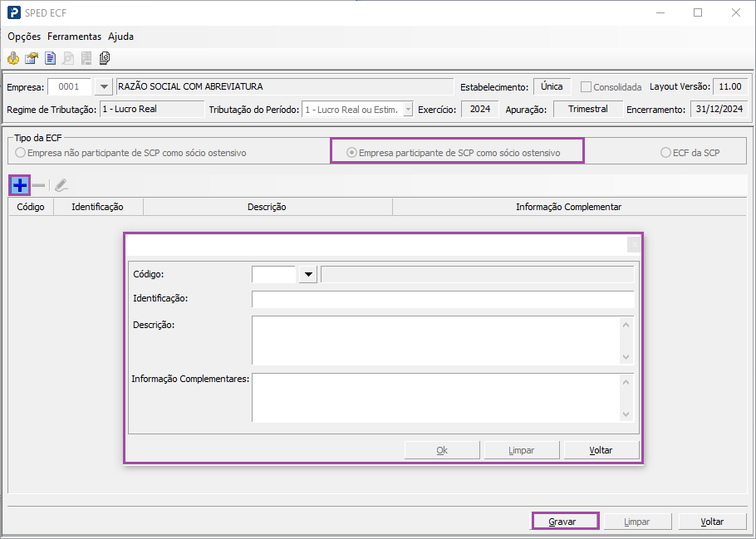Click Informação Complementares scrollbar up arrow
This screenshot has height=539, width=756.
(x=626, y=382)
